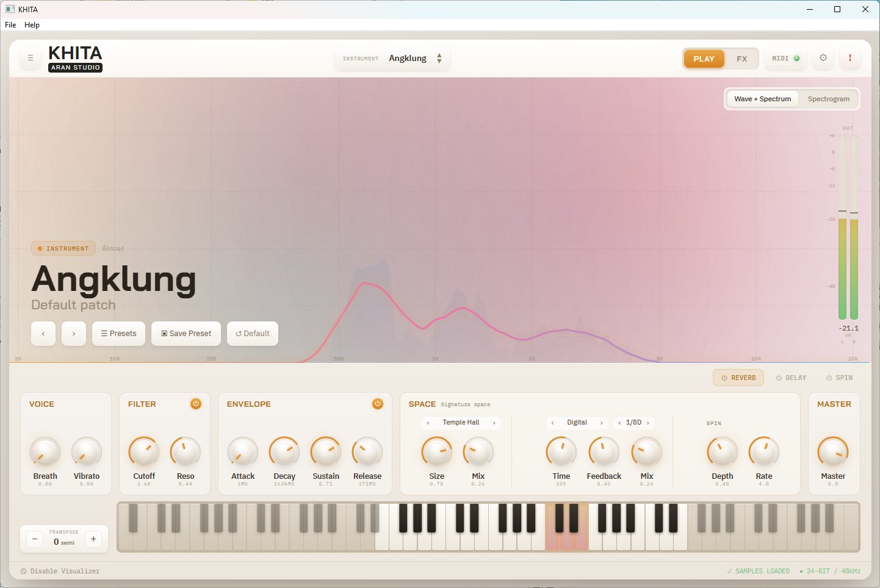
Task: Click the KHITA Aran Studio logo
Action: (75, 59)
